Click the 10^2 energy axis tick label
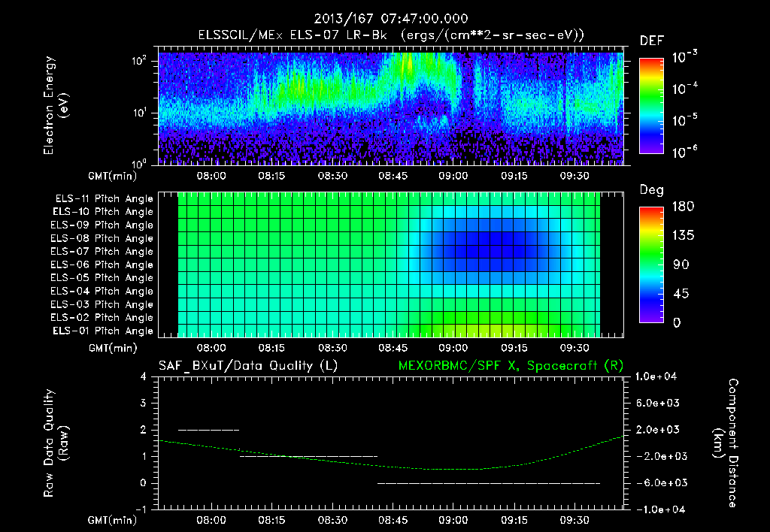 (139, 62)
